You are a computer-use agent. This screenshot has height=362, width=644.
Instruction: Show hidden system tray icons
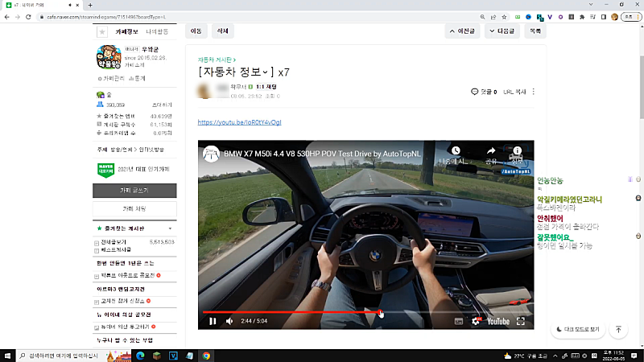pyautogui.click(x=555, y=356)
